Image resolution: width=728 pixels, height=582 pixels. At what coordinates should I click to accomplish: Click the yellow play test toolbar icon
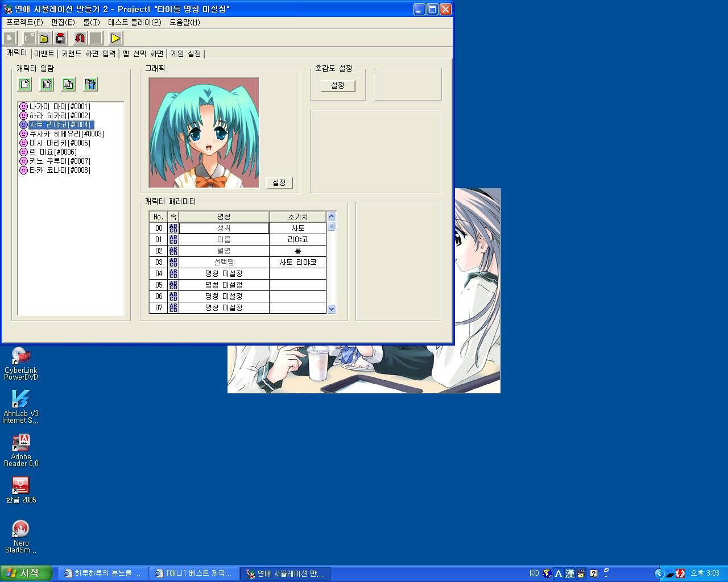[115, 38]
